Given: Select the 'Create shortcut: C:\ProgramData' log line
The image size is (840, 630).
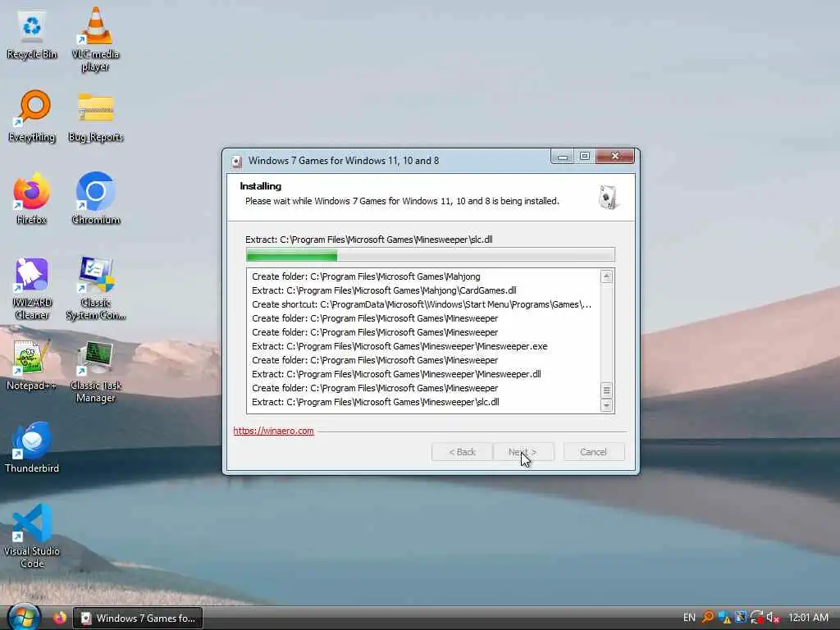Looking at the screenshot, I should click(422, 304).
